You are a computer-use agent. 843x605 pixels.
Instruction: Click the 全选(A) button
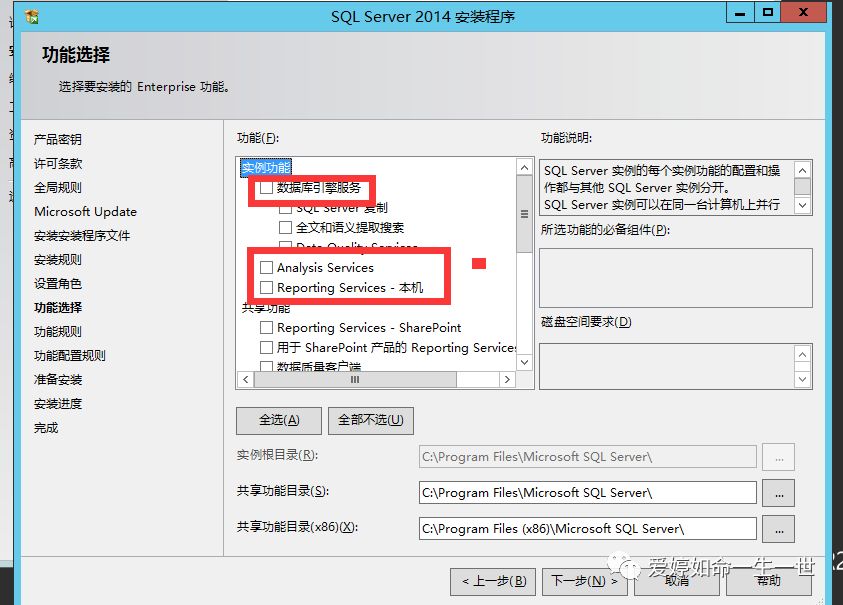tap(279, 420)
